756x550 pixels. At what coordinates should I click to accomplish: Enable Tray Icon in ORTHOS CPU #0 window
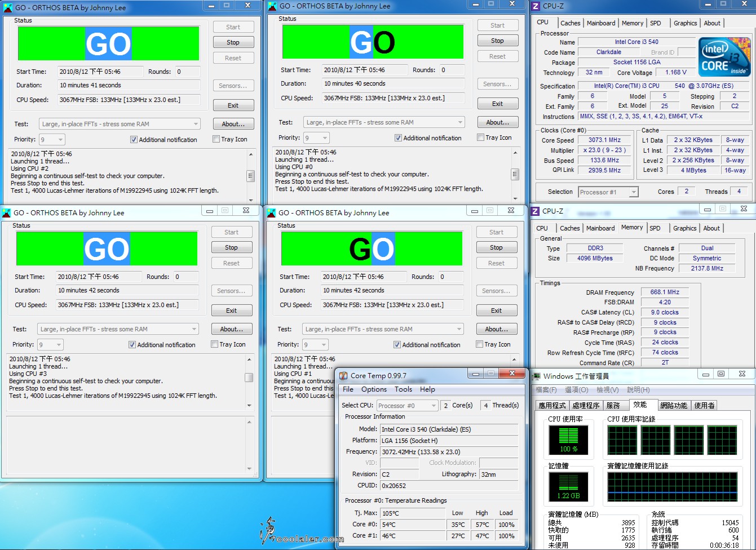[480, 137]
